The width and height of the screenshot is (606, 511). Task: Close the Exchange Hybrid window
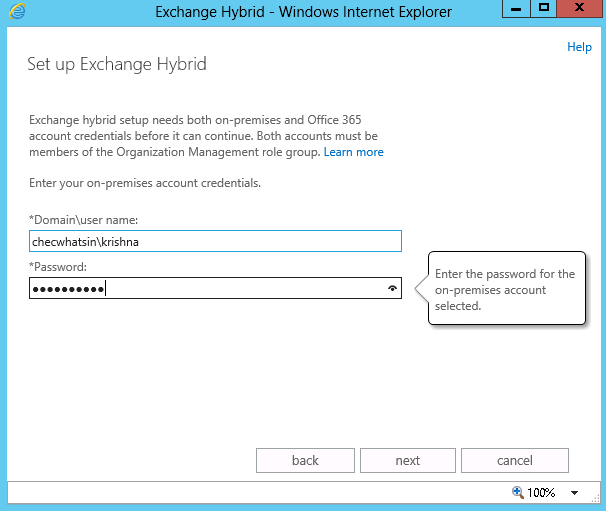click(x=579, y=9)
